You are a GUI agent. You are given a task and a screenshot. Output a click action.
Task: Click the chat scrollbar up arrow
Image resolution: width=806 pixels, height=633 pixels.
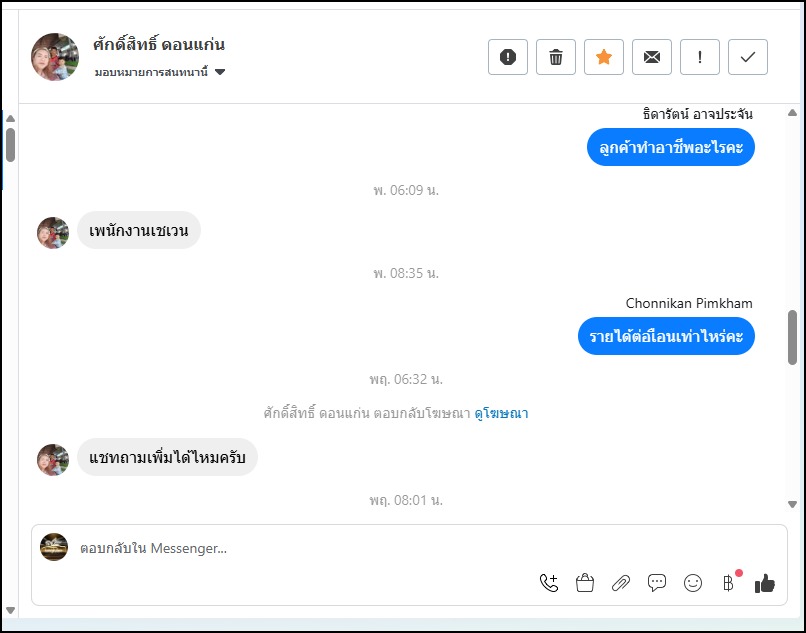[x=793, y=112]
